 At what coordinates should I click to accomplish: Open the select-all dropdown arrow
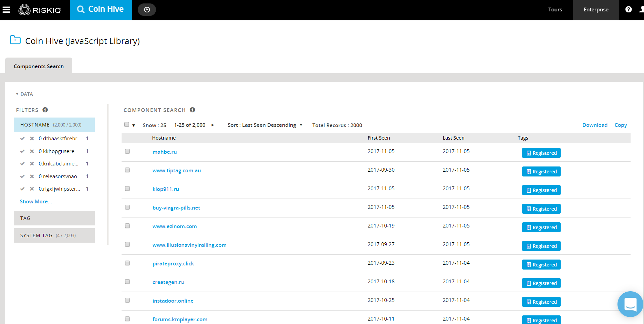click(134, 125)
